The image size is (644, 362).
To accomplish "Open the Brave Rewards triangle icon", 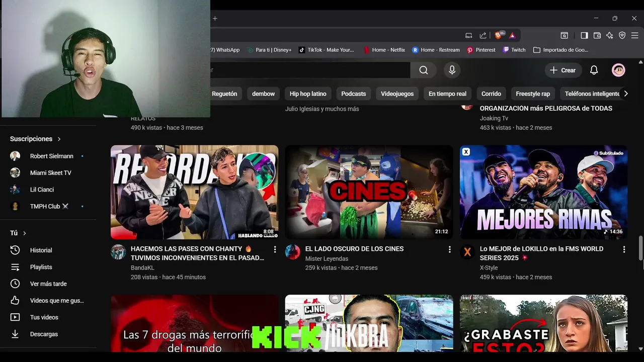I will point(512,35).
